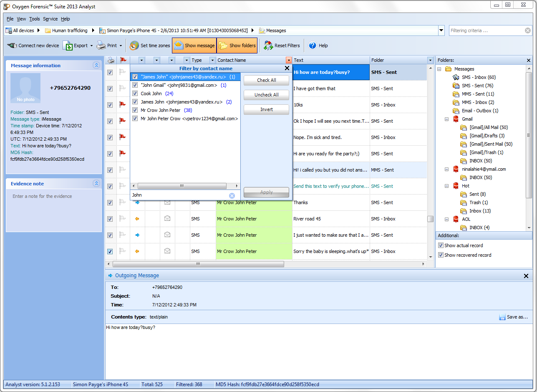Click the red flag column header
This screenshot has height=392, width=537.
[123, 60]
